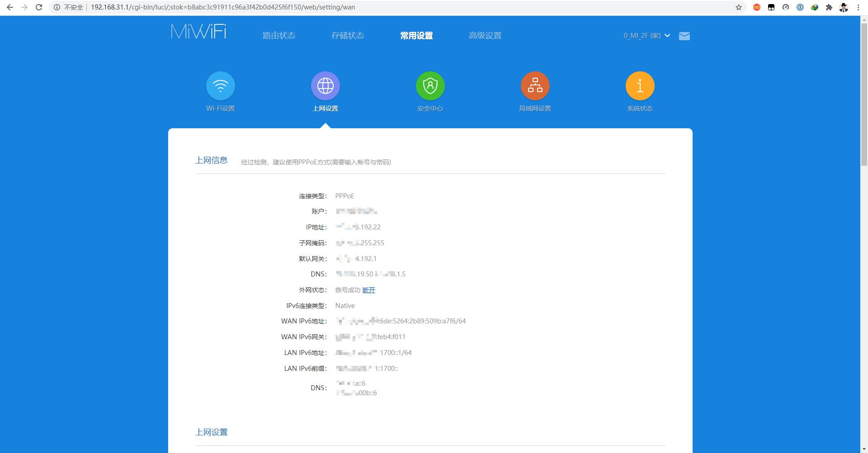This screenshot has width=868, height=453.
Task: Reload the router admin page
Action: pyautogui.click(x=39, y=7)
